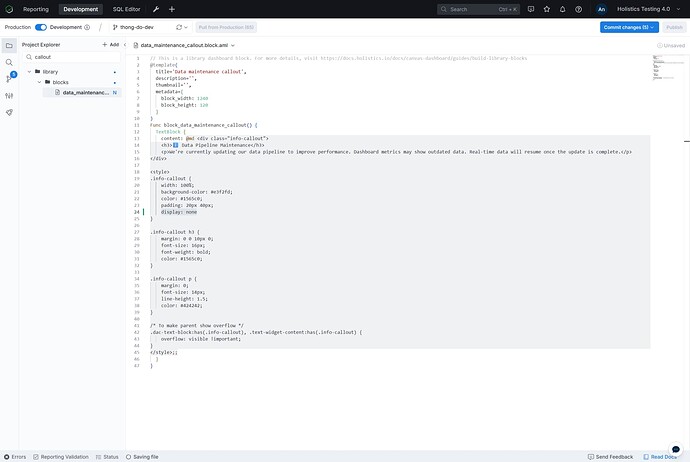Click the Development mode info icon
The image size is (690, 462).
[x=87, y=27]
